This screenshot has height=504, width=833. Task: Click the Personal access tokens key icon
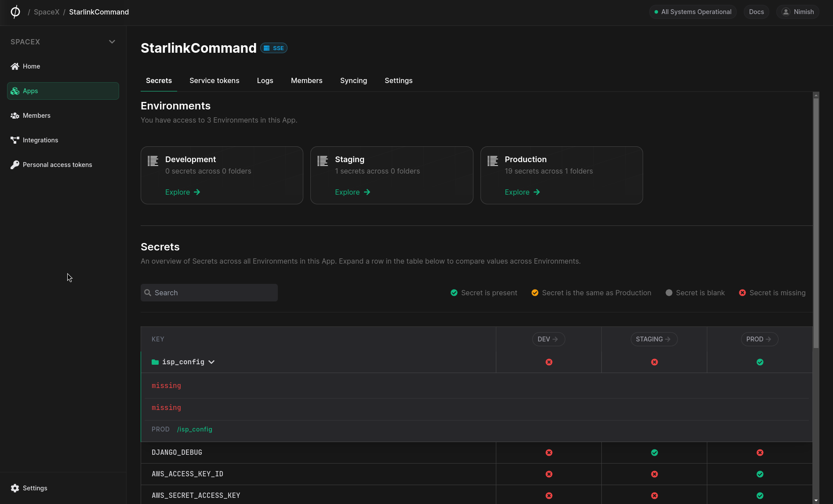15,165
